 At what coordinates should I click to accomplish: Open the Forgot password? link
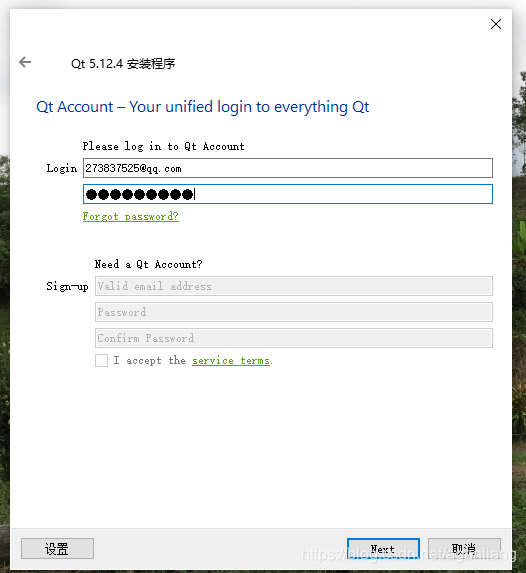[x=130, y=216]
